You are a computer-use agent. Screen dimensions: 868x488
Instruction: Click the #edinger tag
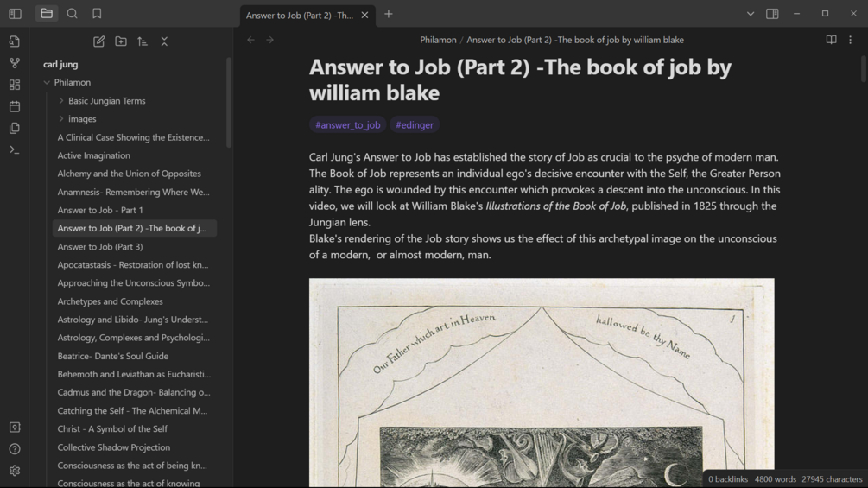pyautogui.click(x=415, y=125)
